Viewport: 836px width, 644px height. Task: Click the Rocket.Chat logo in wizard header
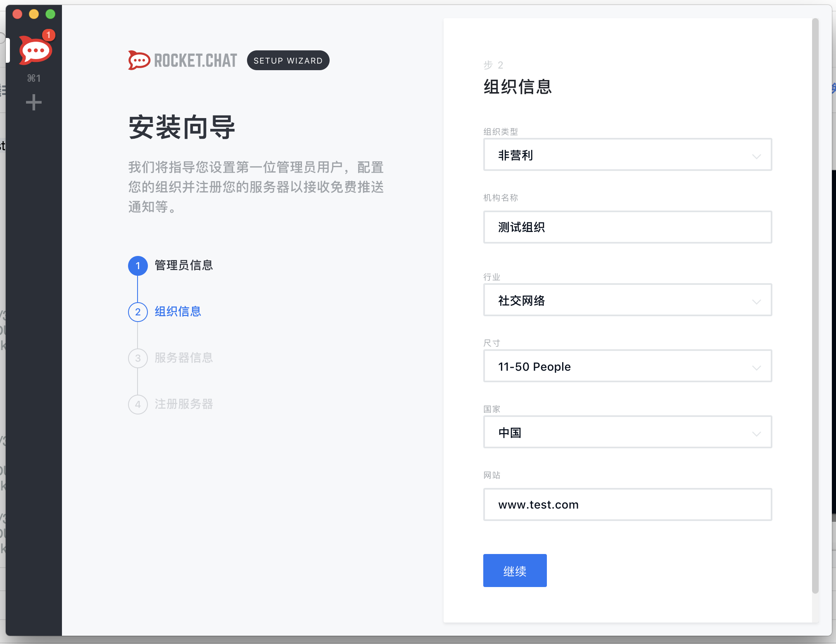[x=183, y=60]
